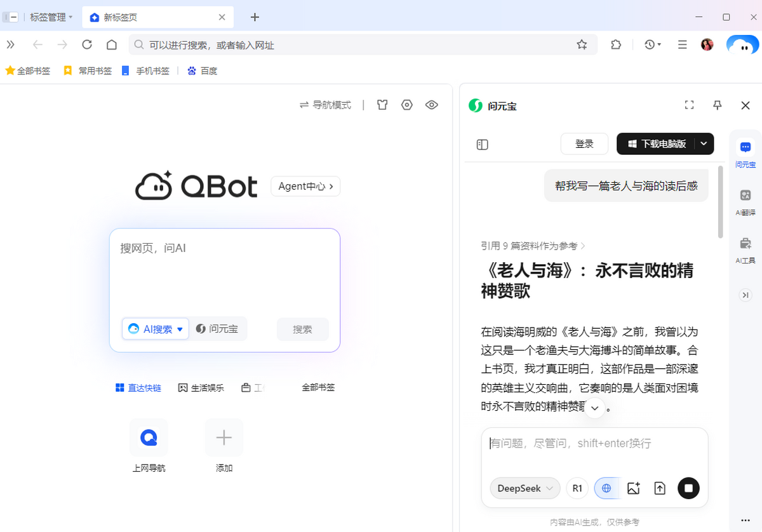Switch to the 标签管理 tab

(x=48, y=17)
